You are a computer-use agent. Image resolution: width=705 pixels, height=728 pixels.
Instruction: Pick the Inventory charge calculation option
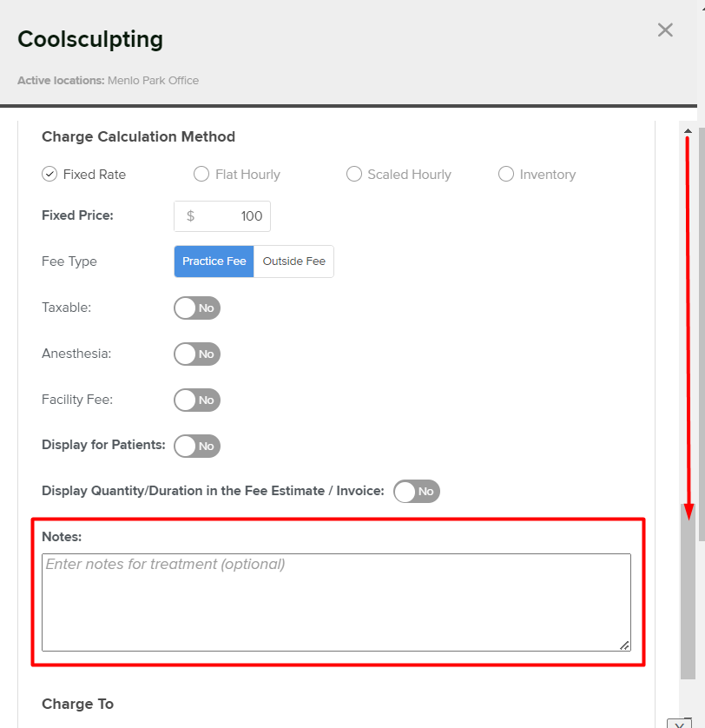(506, 174)
